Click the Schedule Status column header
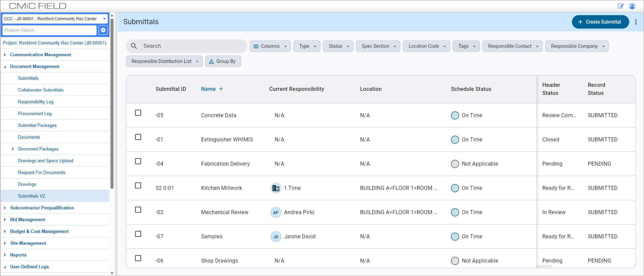The image size is (644, 276). (471, 89)
